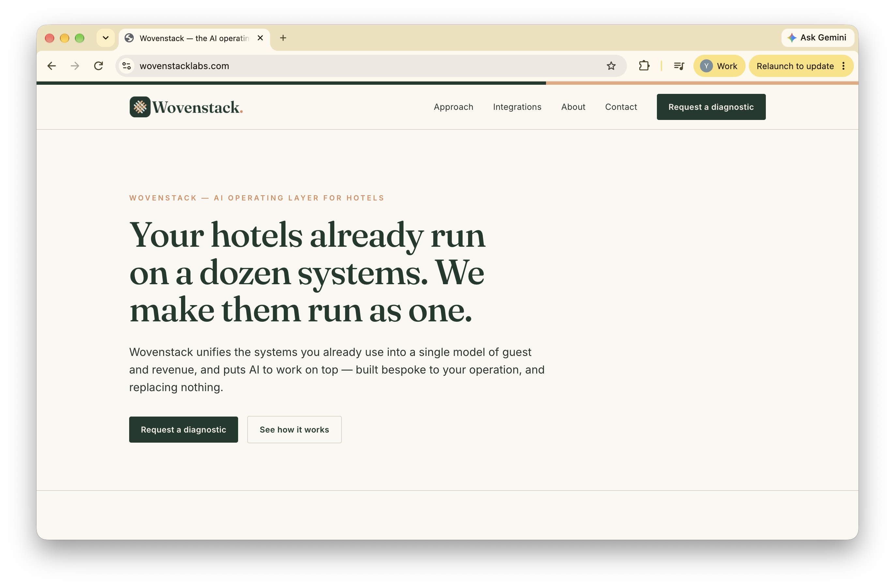Open the Extensions puzzle icon
Image resolution: width=895 pixels, height=588 pixels.
[x=644, y=66]
